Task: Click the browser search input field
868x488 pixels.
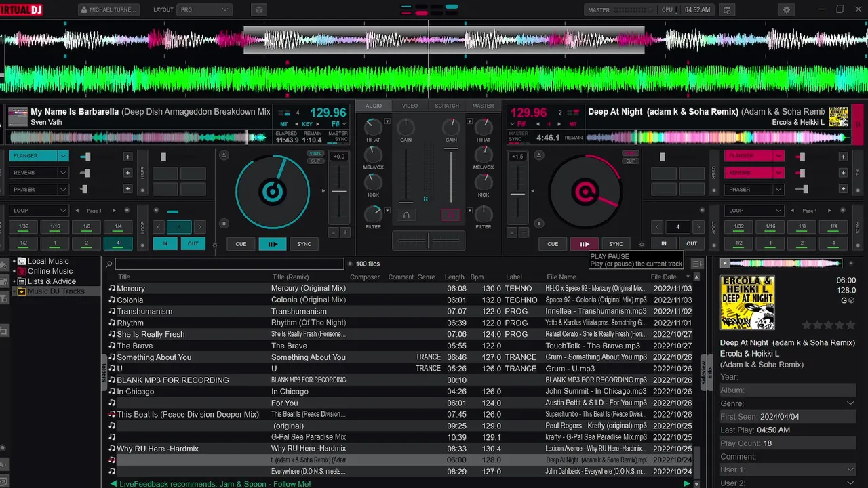Action: [x=229, y=264]
